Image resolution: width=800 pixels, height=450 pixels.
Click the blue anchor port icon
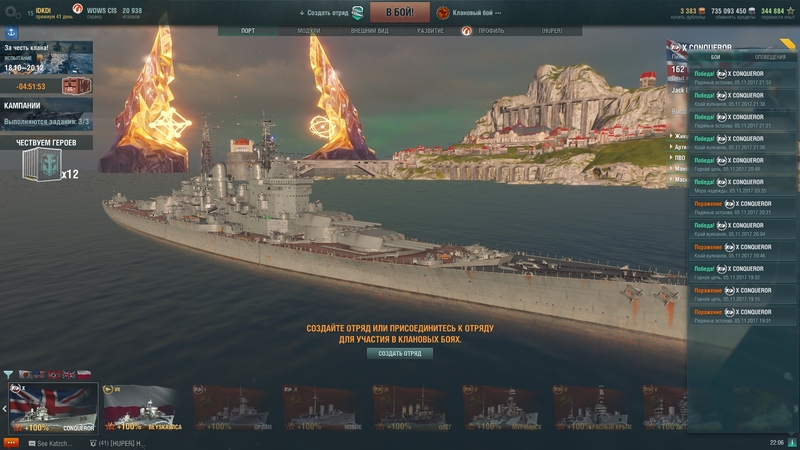[11, 32]
